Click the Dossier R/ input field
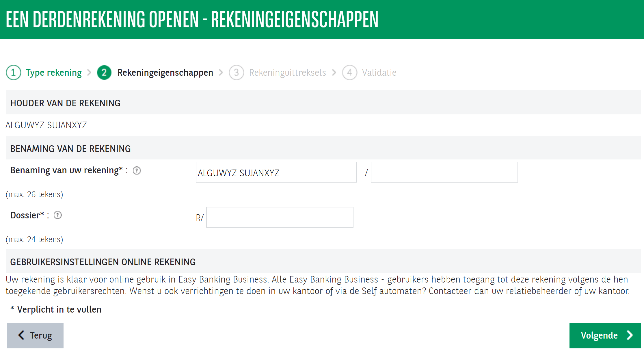 [280, 218]
